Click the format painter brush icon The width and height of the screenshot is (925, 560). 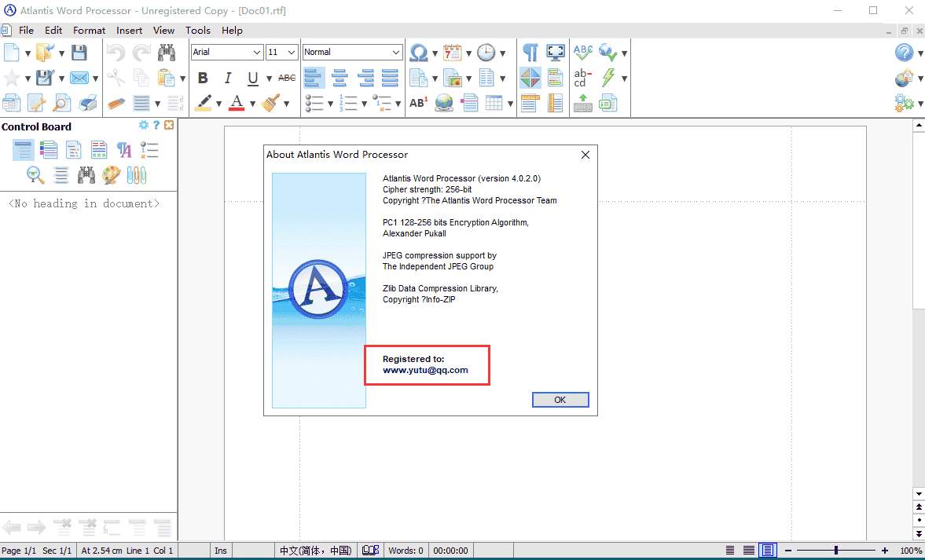tap(271, 103)
